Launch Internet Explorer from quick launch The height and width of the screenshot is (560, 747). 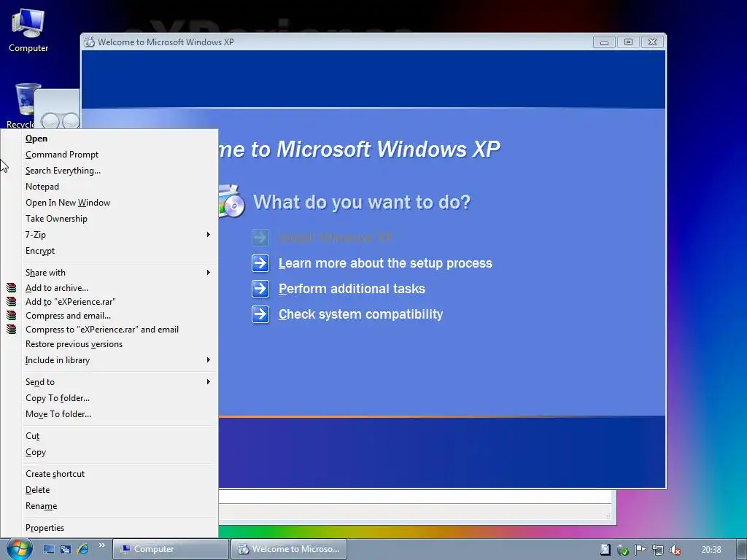pos(82,549)
